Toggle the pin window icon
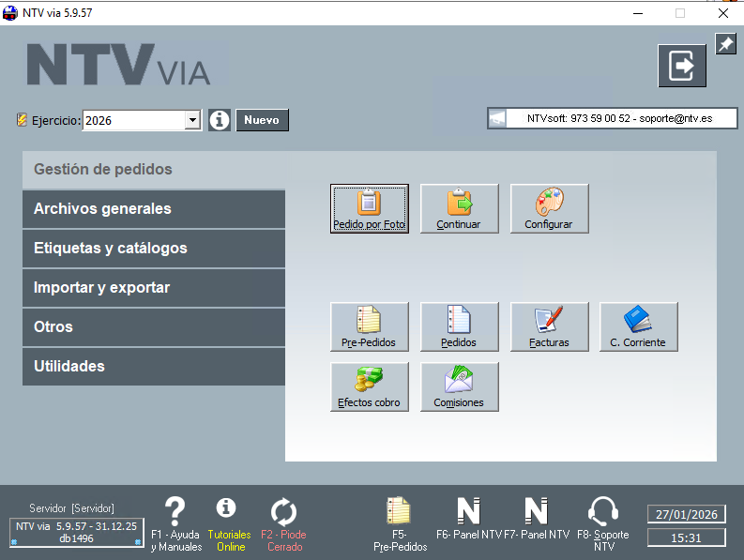Viewport: 744px width, 560px height. pyautogui.click(x=725, y=44)
